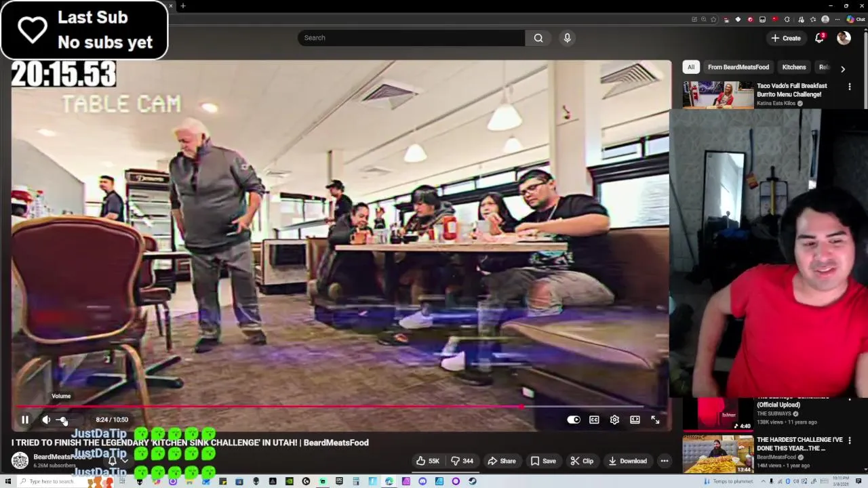Open browser Copilot Chat button
This screenshot has height=488, width=868.
[855, 20]
